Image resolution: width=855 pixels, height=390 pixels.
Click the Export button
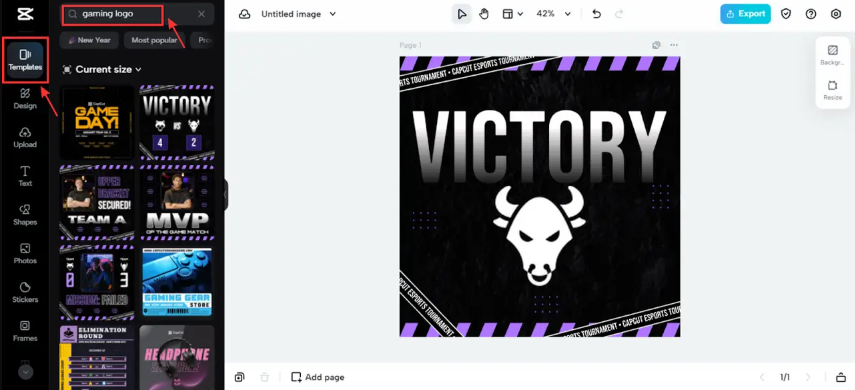(745, 14)
